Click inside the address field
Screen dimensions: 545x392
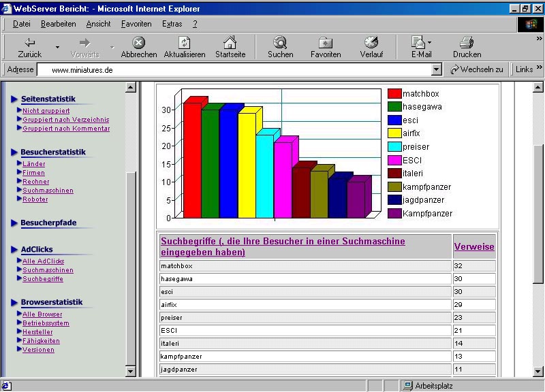[238, 69]
